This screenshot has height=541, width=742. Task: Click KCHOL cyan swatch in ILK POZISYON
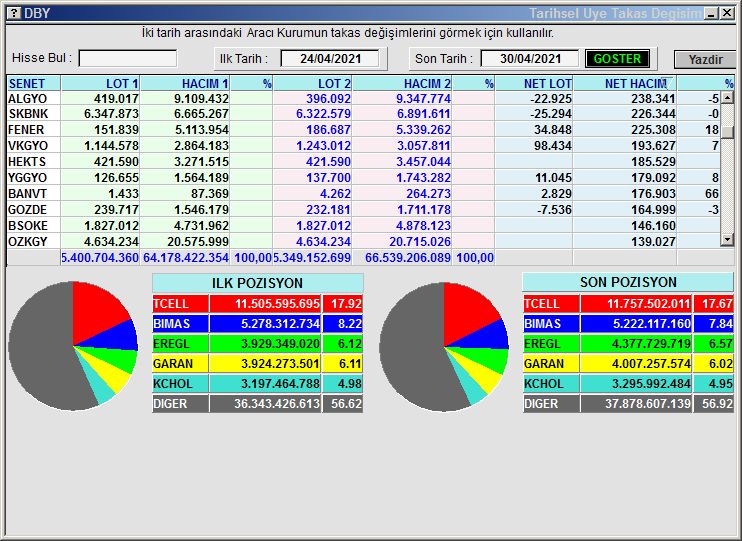click(x=180, y=383)
